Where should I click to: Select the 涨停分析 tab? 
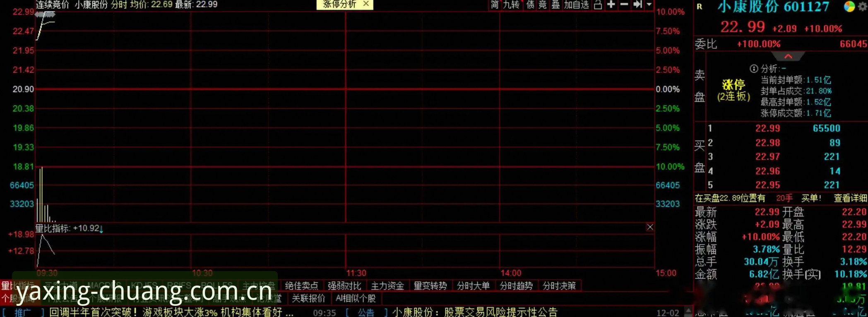339,4
